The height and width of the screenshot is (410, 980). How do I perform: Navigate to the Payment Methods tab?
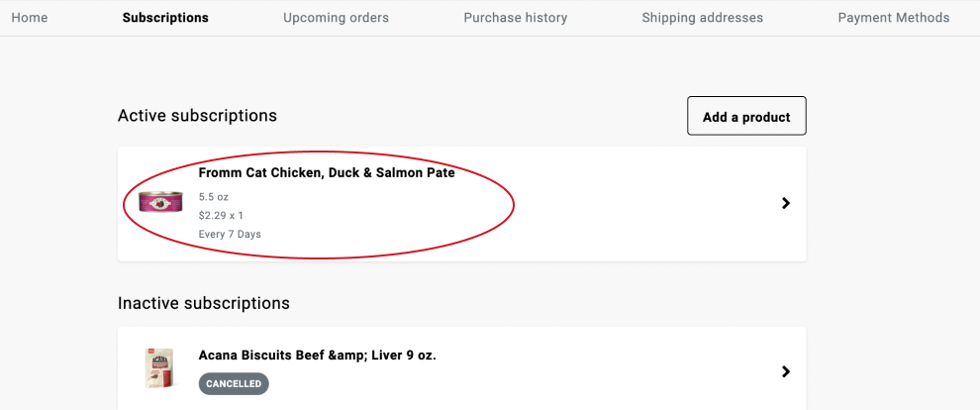pyautogui.click(x=893, y=18)
